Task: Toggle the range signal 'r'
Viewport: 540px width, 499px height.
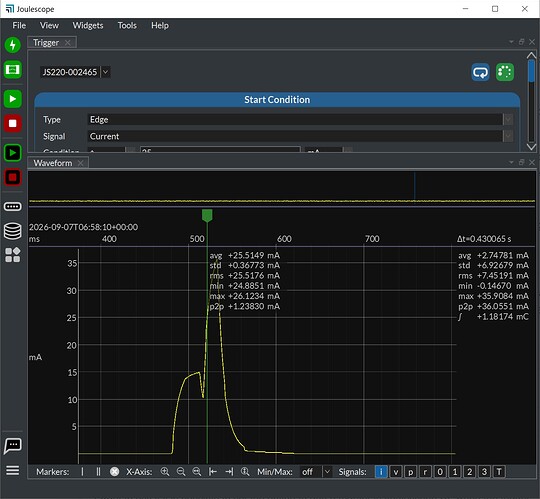Action: pyautogui.click(x=425, y=472)
